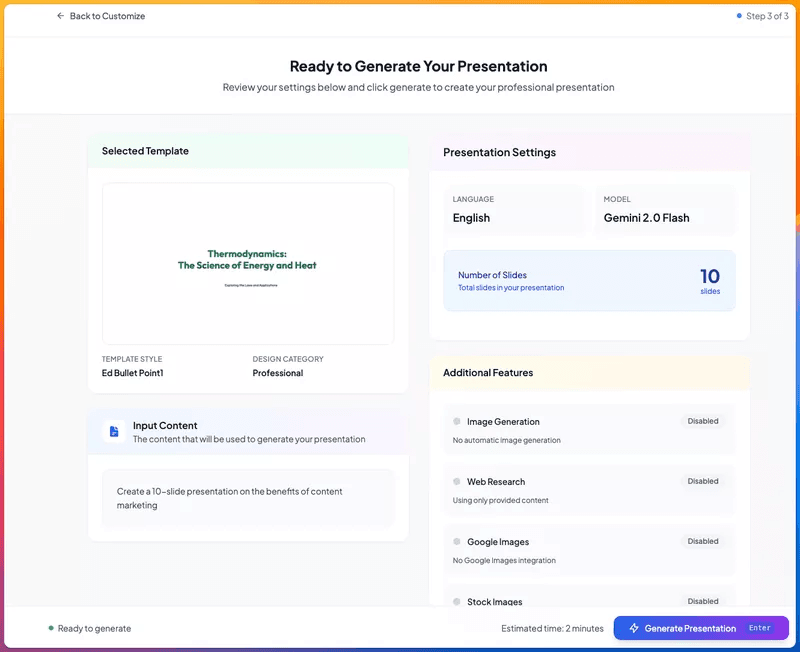This screenshot has width=800, height=652.
Task: Click the Ed Bullet Point1 template style
Action: click(133, 373)
